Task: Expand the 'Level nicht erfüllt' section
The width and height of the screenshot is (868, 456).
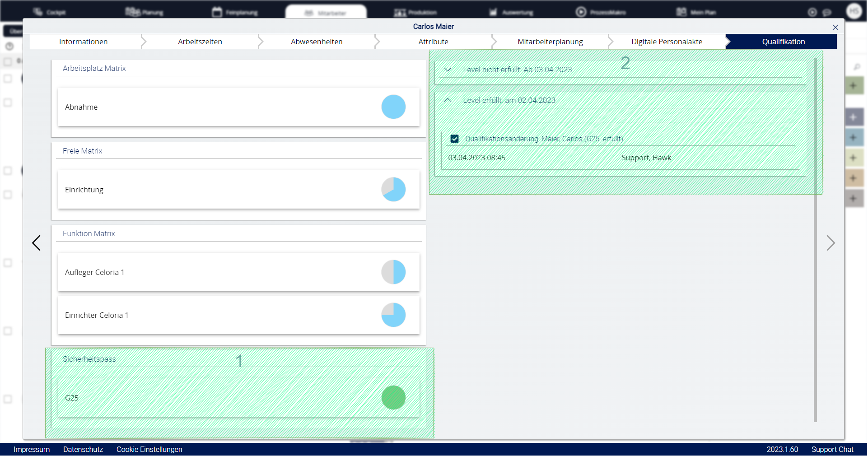Action: [448, 70]
